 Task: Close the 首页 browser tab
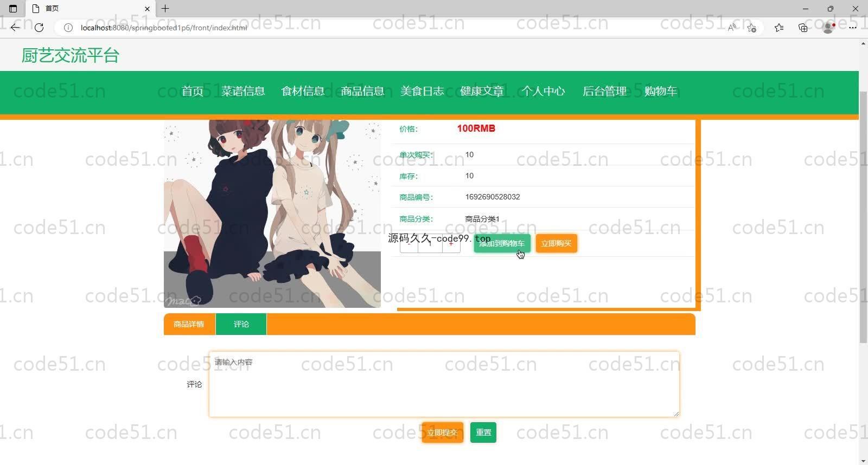click(x=147, y=9)
